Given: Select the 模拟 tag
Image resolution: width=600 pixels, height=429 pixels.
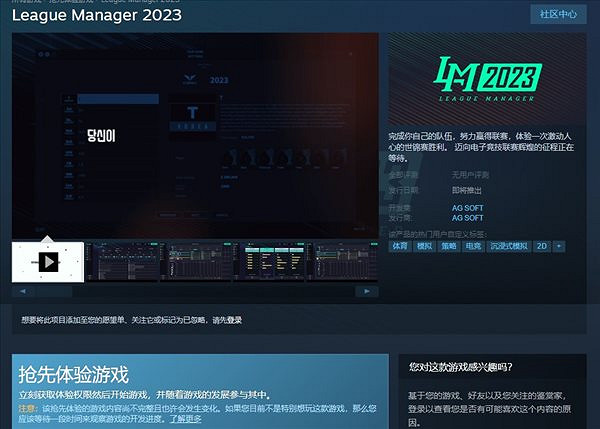Looking at the screenshot, I should click(x=425, y=245).
